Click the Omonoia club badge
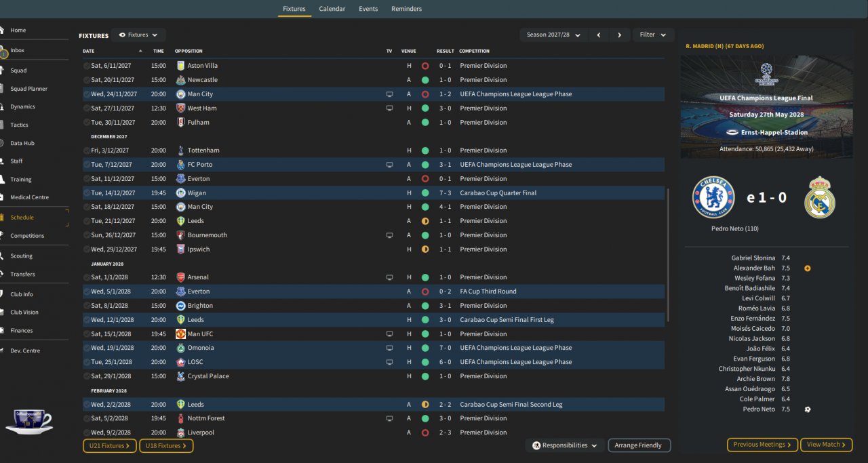The width and height of the screenshot is (868, 463). tap(180, 348)
